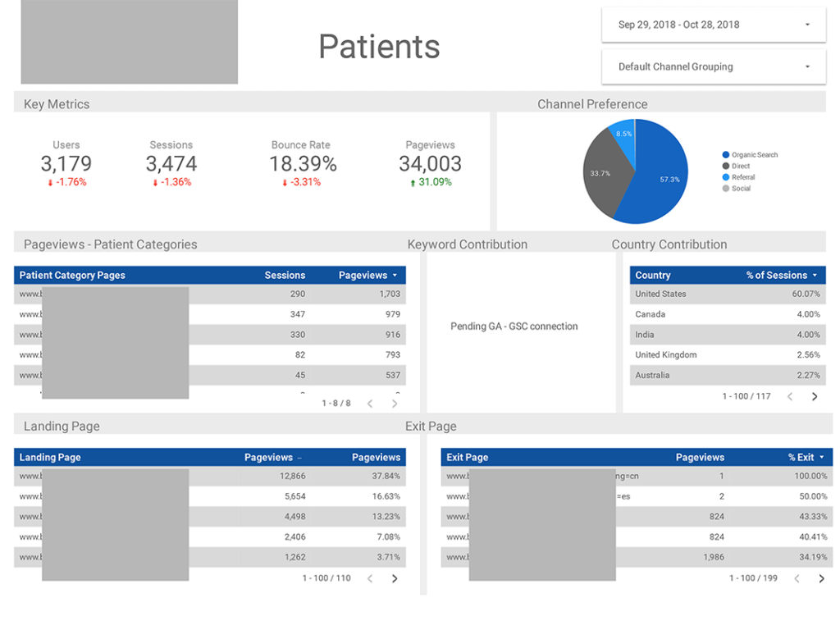The height and width of the screenshot is (630, 840).
Task: Advance Patient Category Pages table to next page
Action: [395, 403]
